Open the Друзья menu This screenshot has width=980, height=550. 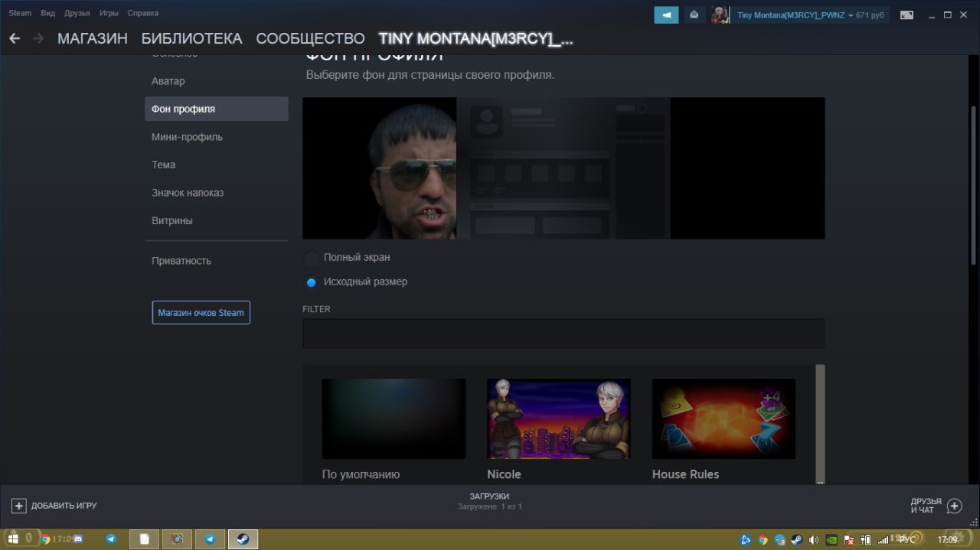click(77, 13)
